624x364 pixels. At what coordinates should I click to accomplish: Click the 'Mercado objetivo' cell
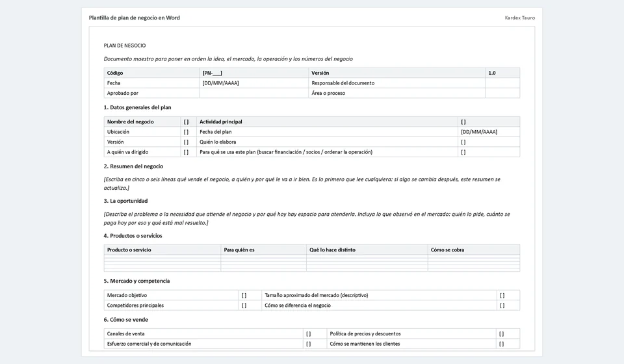(171, 295)
